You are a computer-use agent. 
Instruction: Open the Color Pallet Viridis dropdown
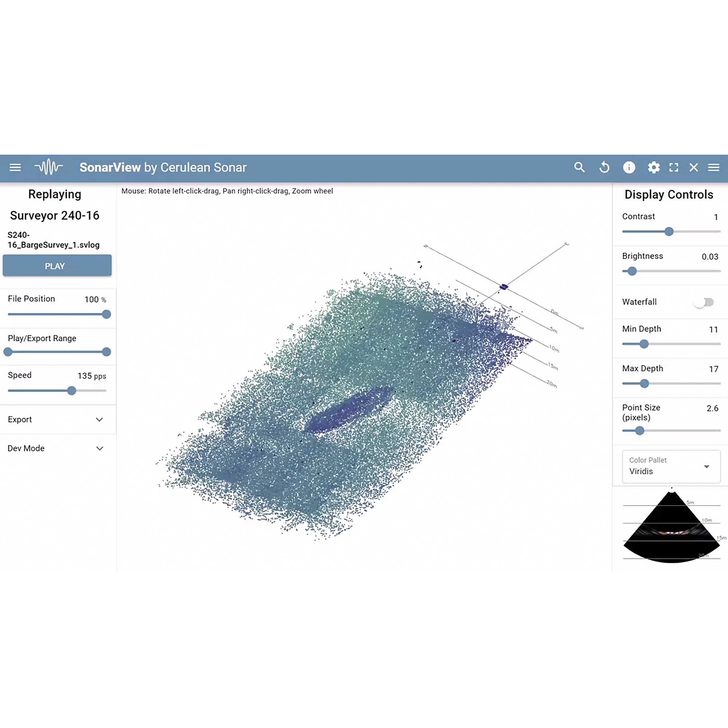[x=671, y=467]
